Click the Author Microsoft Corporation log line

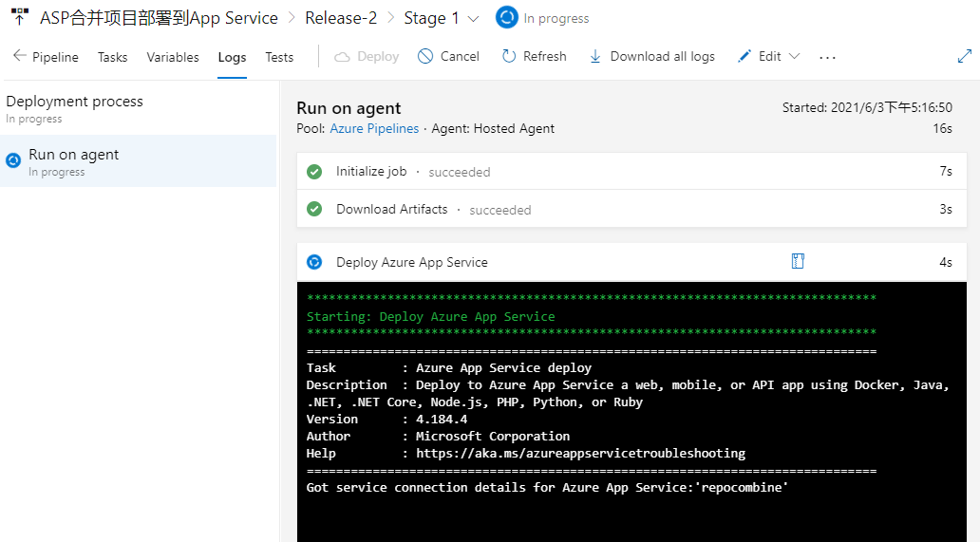438,436
